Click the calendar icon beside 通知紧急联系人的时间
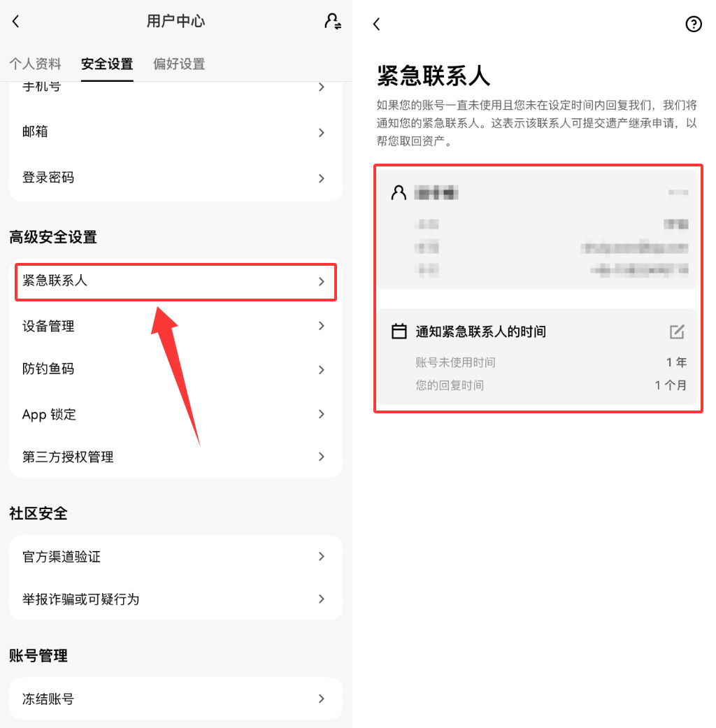 pos(399,331)
